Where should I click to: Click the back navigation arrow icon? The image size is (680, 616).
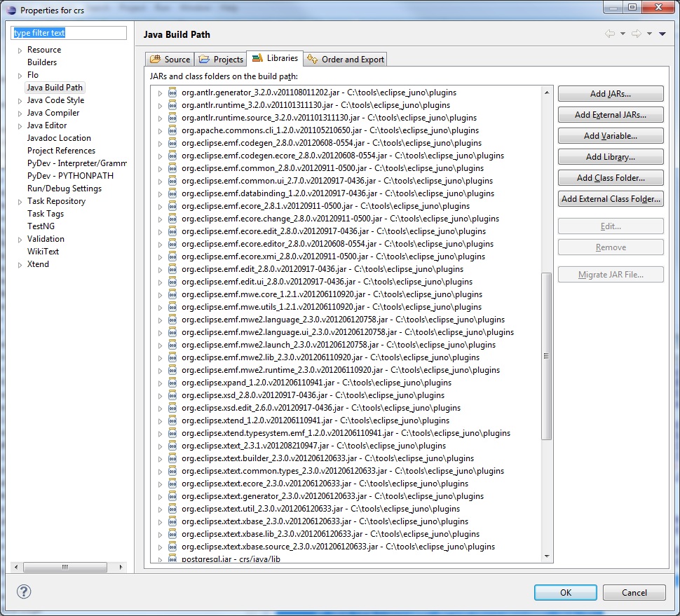[x=610, y=34]
